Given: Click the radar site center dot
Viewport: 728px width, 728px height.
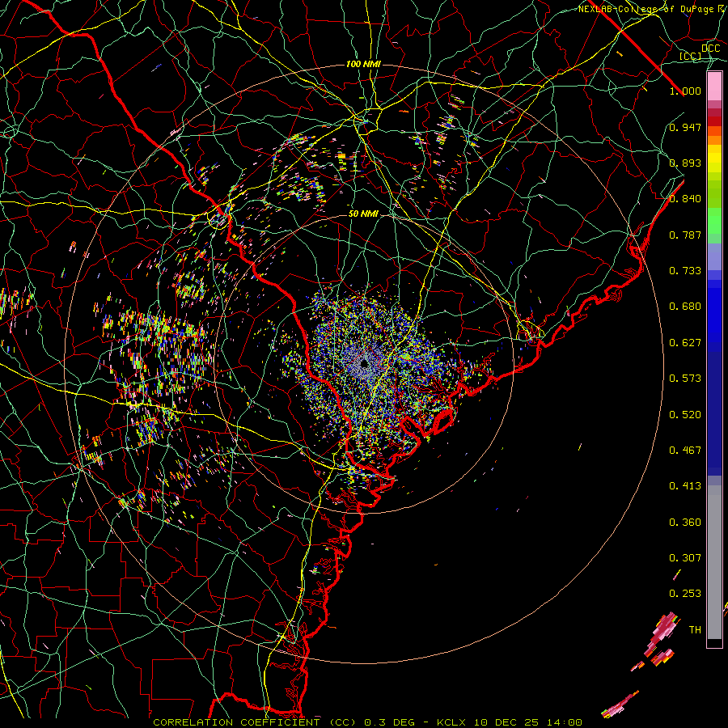Looking at the screenshot, I should (364, 363).
